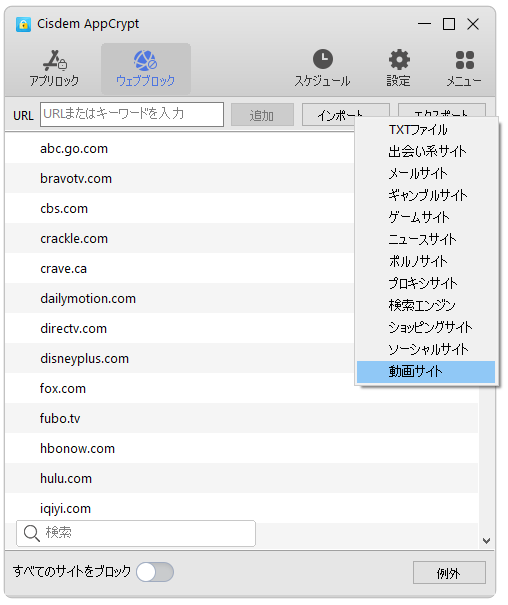
Task: Click the 例外 button
Action: click(449, 573)
